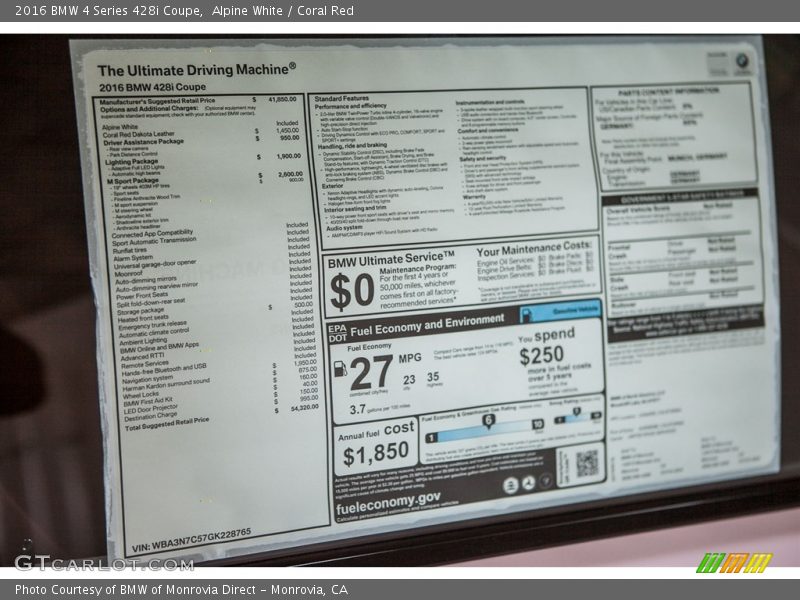Click 'Ambient Lighting' line
This screenshot has height=600, width=800.
(x=143, y=341)
